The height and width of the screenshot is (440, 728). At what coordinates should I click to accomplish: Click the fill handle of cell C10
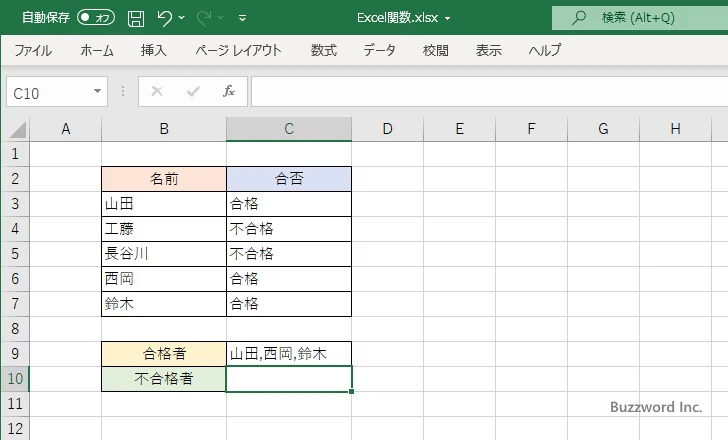point(351,392)
